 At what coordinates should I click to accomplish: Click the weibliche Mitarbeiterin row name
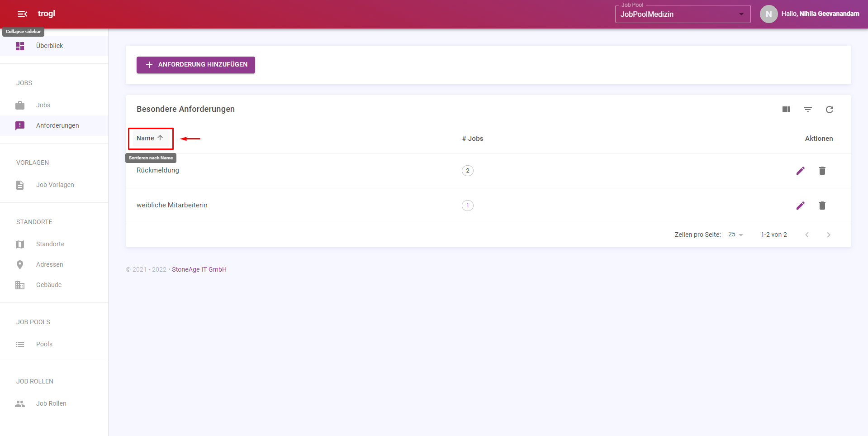[x=172, y=205]
